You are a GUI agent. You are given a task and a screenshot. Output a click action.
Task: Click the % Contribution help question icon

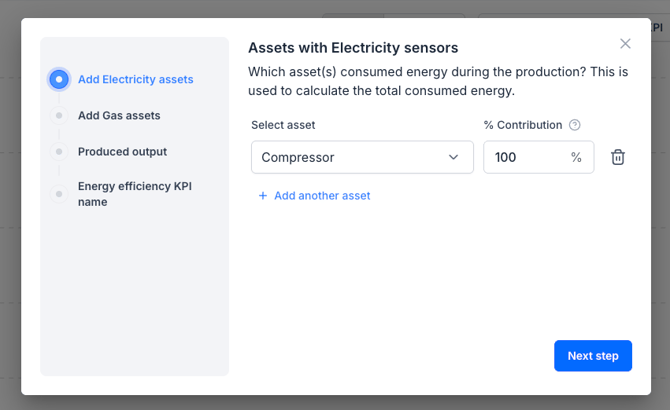575,125
